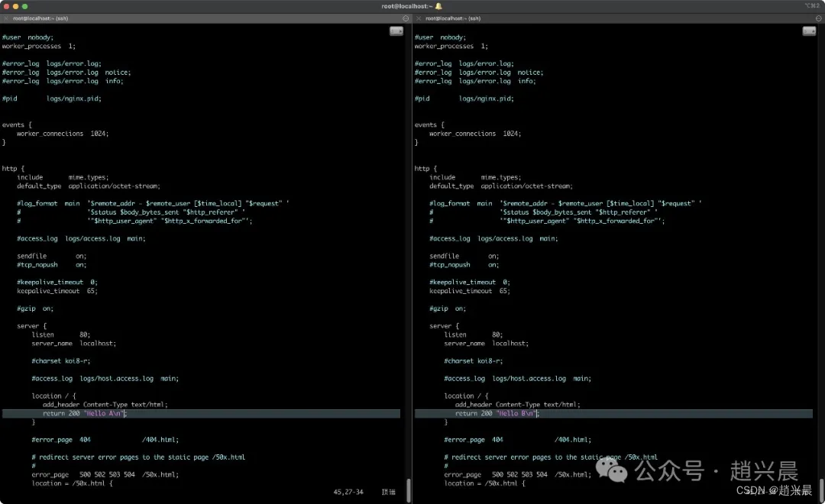Click 'listen 80;' in the right pane
825x504 pixels.
pos(474,334)
